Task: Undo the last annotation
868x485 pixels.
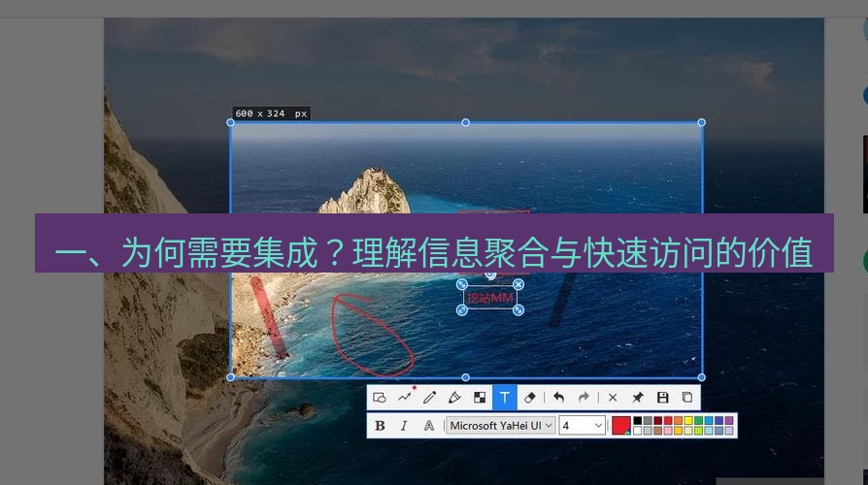Action: 558,398
